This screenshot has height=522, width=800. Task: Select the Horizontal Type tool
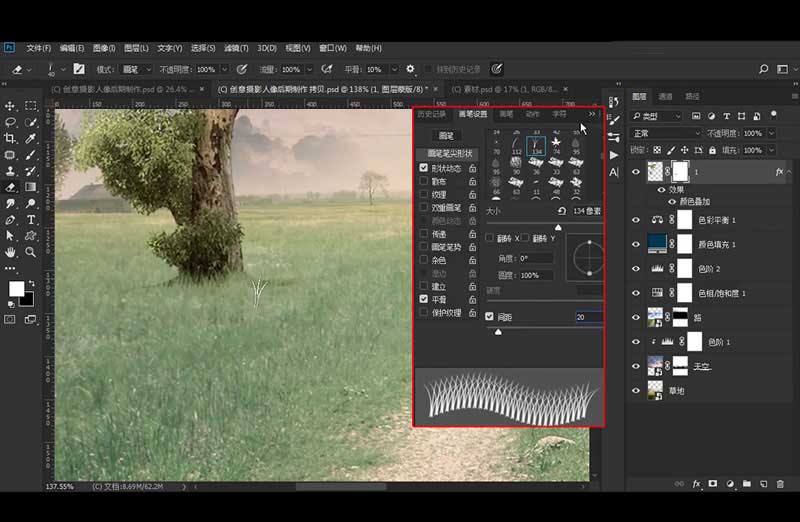point(31,219)
